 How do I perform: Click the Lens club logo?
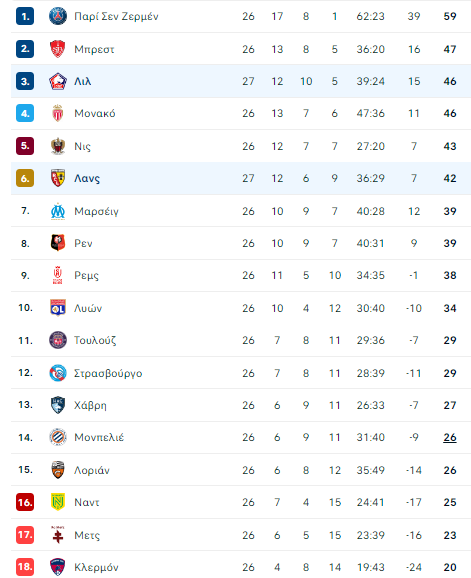pyautogui.click(x=58, y=178)
